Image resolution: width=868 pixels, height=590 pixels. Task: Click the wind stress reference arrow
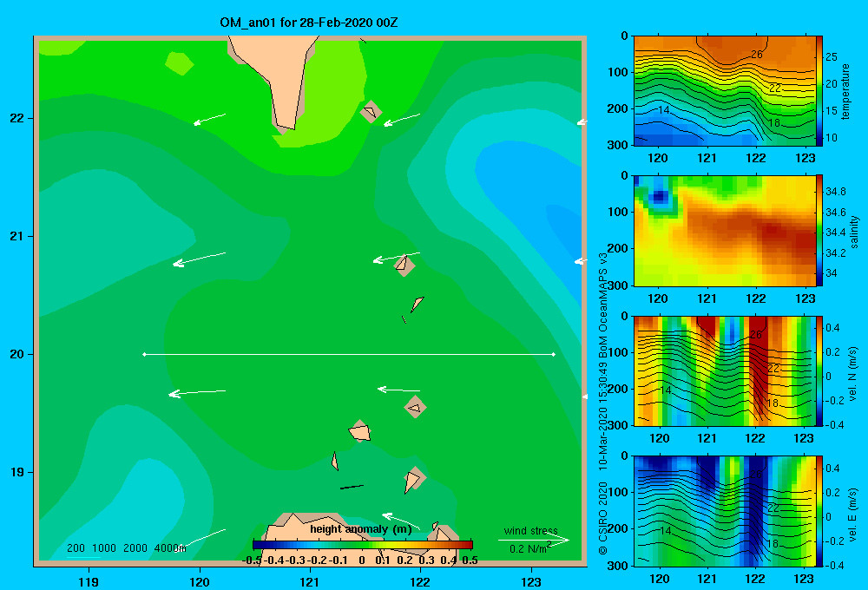(x=534, y=541)
